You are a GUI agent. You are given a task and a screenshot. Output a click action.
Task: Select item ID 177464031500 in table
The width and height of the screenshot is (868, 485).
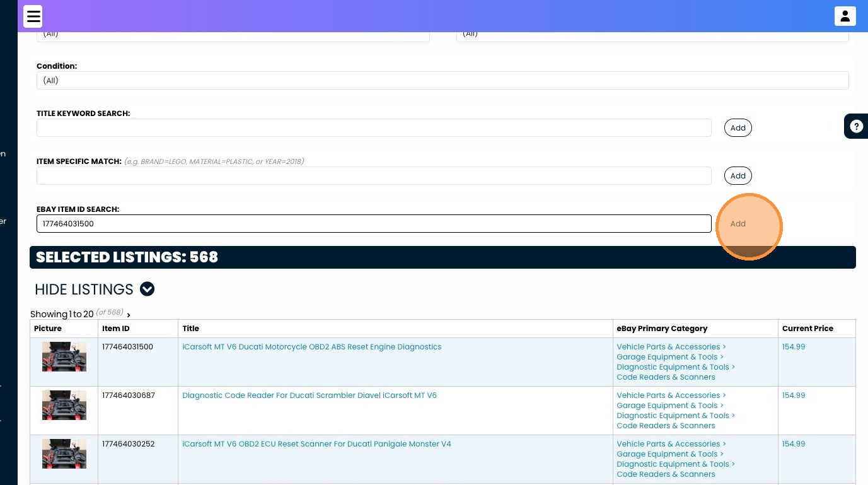click(127, 347)
